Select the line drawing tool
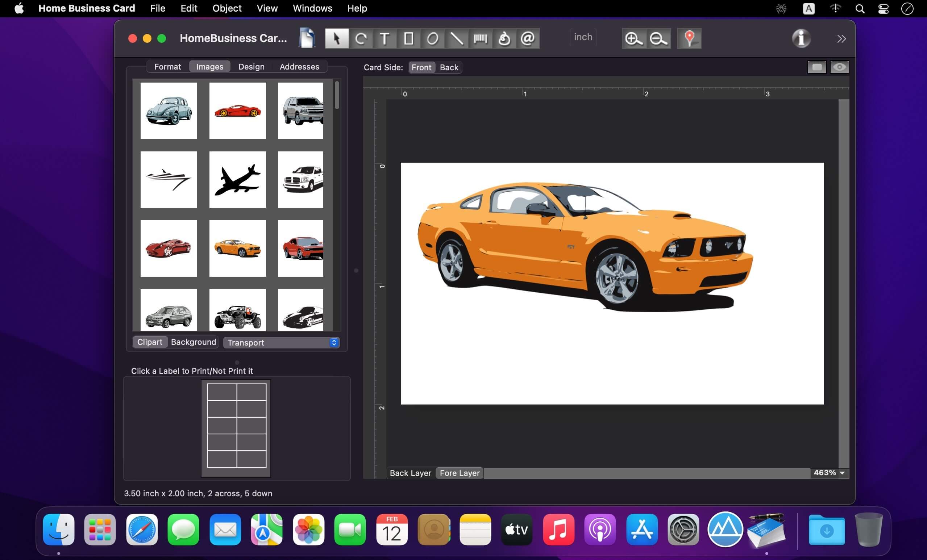 point(457,38)
